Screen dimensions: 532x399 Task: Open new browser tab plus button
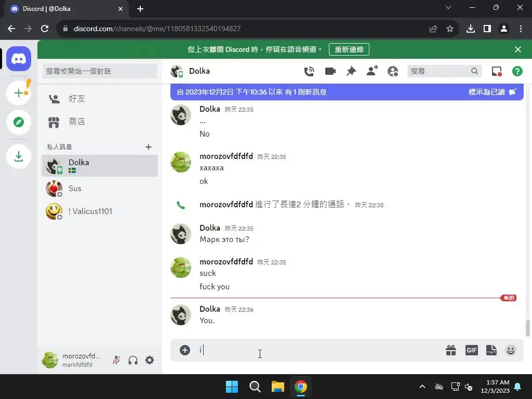click(x=140, y=9)
